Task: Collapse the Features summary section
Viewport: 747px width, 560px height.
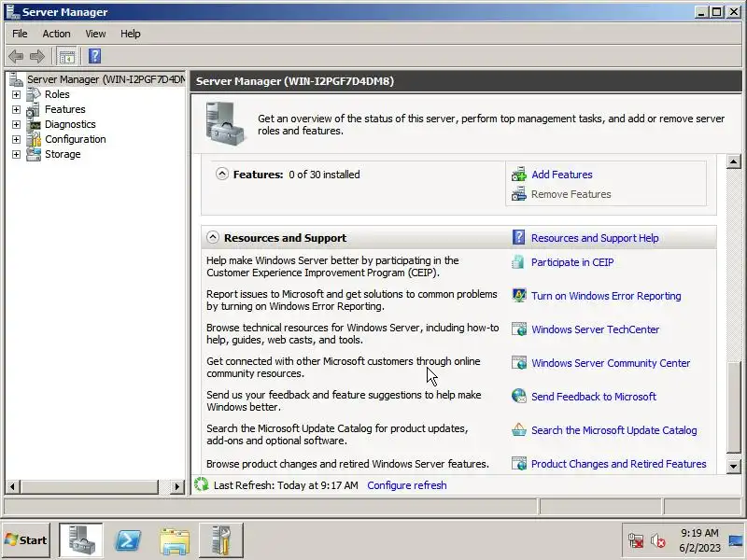Action: 222,174
